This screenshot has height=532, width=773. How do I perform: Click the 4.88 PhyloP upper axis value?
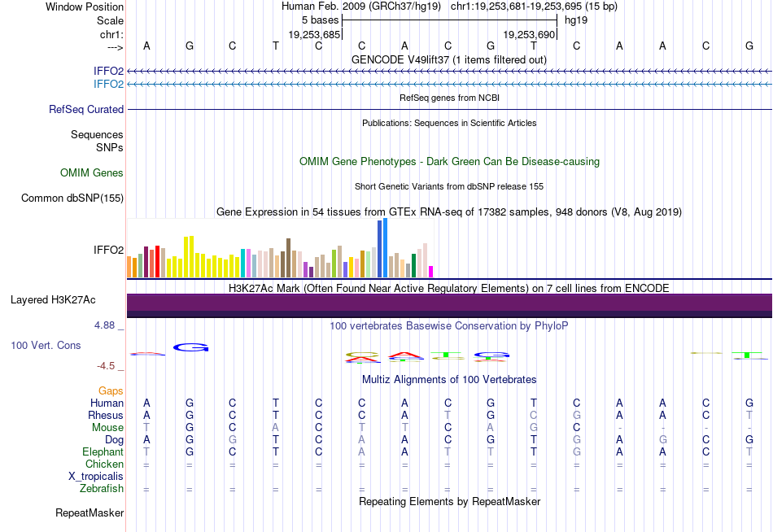tap(104, 325)
